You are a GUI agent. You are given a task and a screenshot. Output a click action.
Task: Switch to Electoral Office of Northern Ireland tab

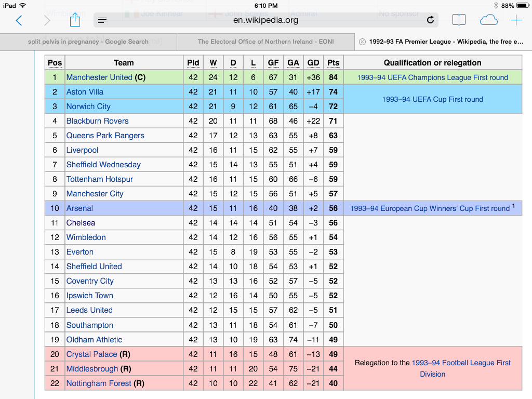265,42
